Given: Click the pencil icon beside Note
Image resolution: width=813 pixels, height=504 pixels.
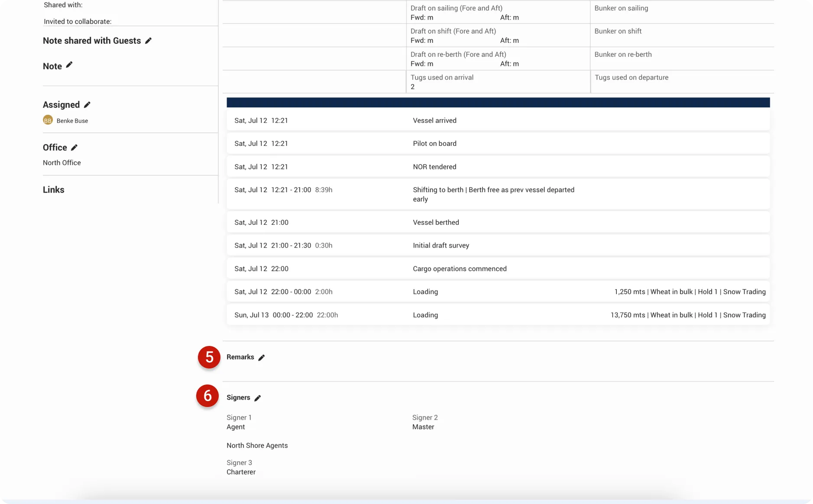Looking at the screenshot, I should click(x=69, y=65).
